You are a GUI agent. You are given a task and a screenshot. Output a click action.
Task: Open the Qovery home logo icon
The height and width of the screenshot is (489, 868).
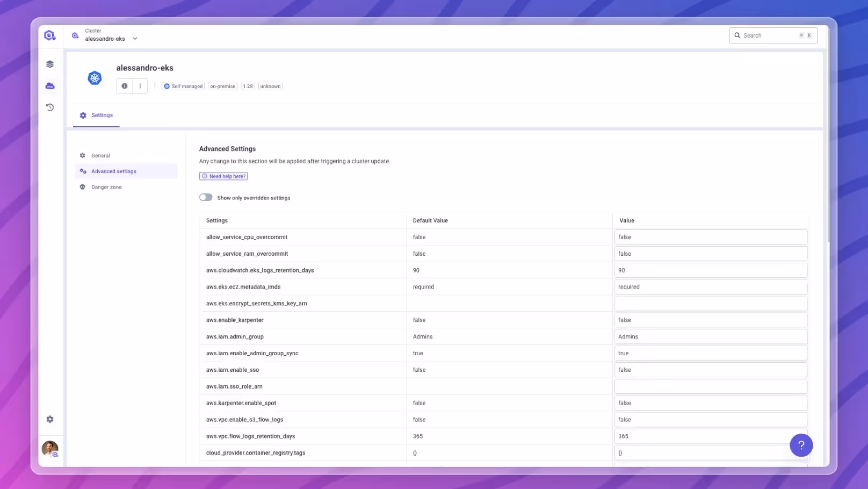[49, 34]
